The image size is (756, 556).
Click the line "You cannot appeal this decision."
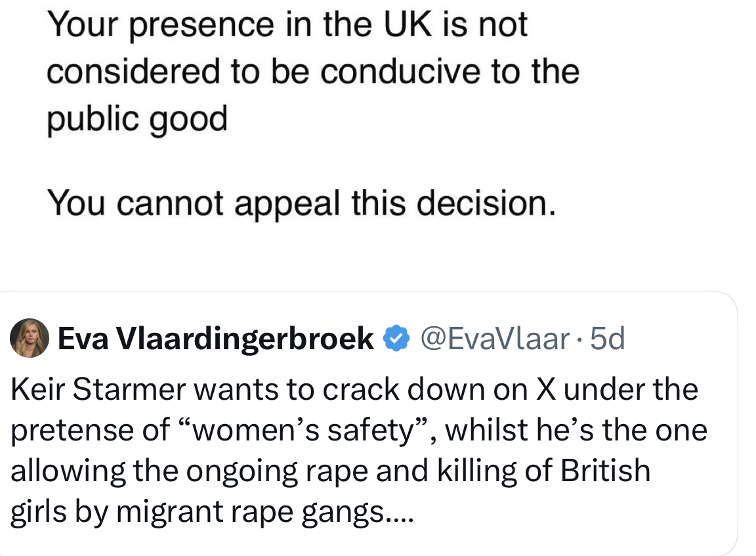[x=302, y=203]
